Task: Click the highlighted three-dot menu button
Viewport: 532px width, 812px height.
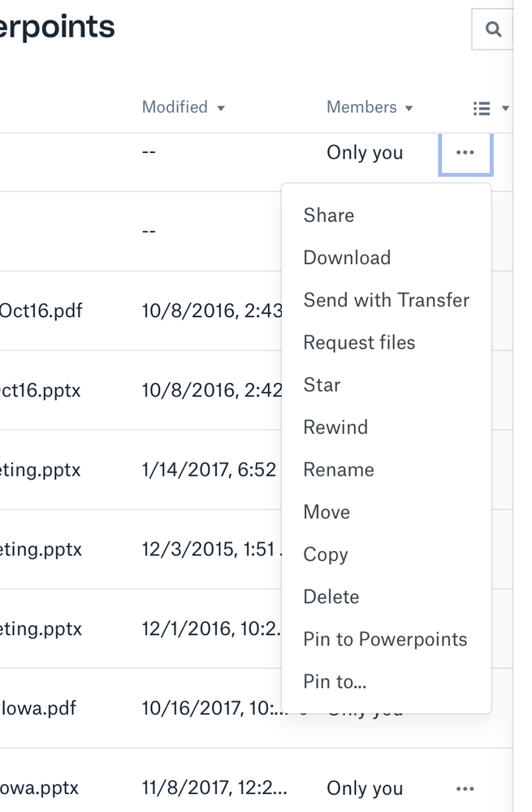Action: tap(465, 153)
